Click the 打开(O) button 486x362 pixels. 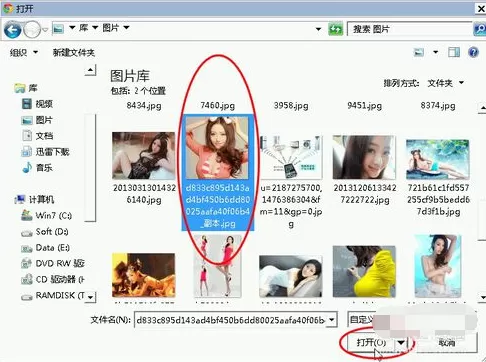pyautogui.click(x=371, y=342)
